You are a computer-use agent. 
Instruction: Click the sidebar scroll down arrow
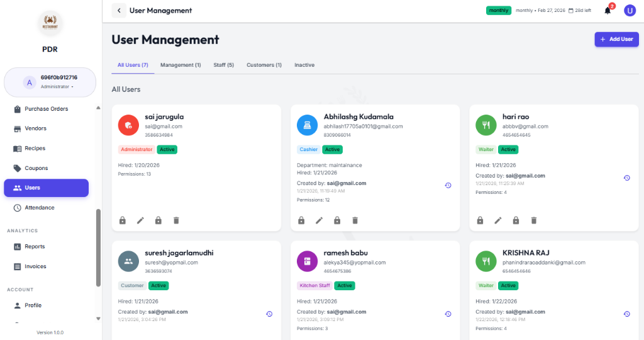point(98,319)
